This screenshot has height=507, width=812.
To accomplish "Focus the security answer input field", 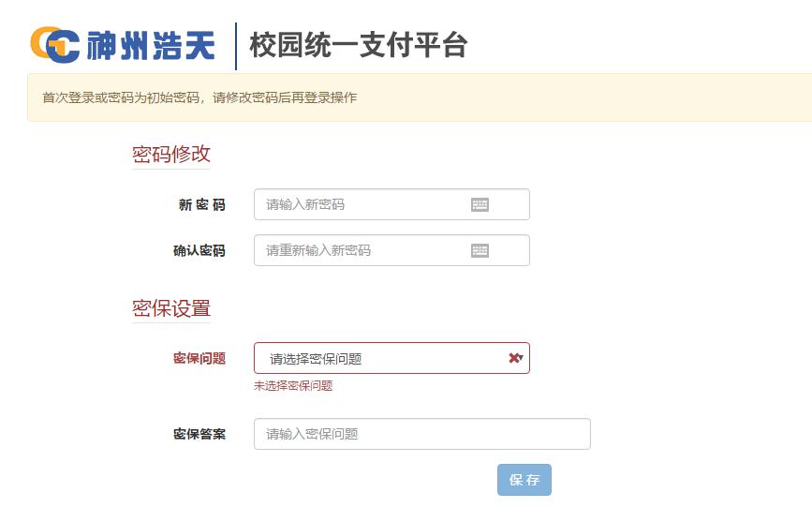I will (x=421, y=434).
